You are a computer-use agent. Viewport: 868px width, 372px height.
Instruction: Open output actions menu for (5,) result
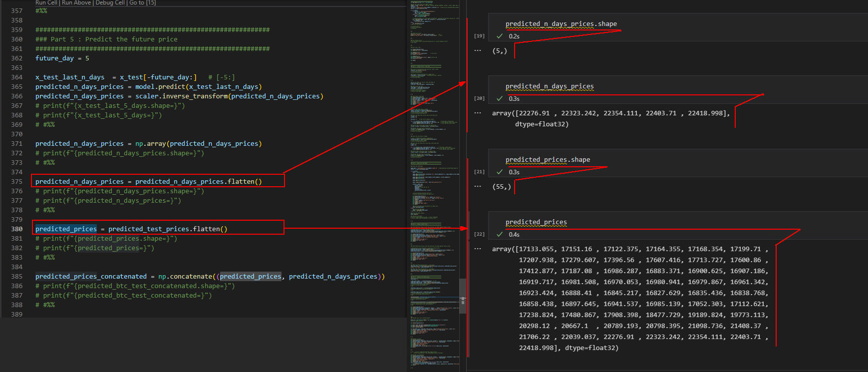coord(478,51)
